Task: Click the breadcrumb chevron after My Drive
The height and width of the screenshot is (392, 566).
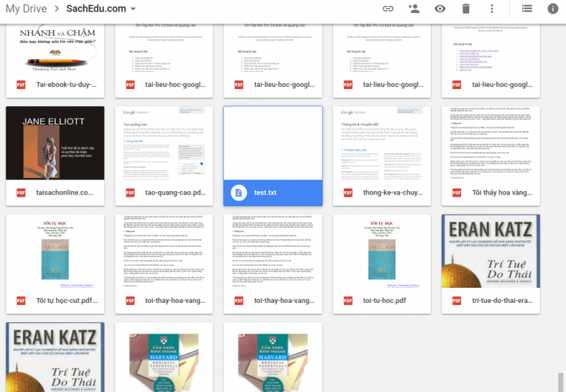Action: (56, 9)
